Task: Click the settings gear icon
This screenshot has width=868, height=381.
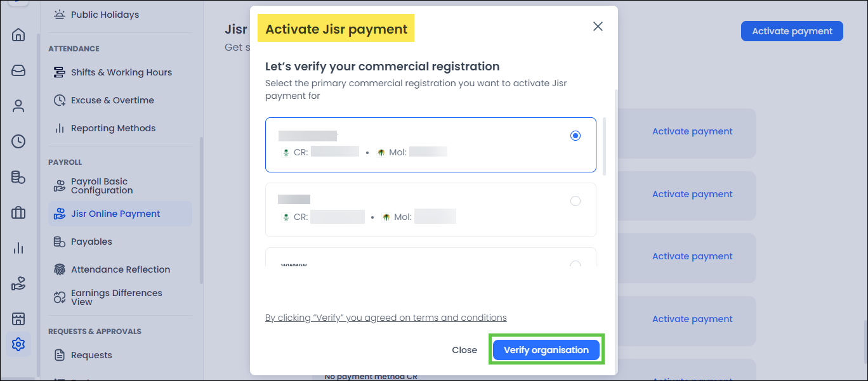Action: [x=18, y=344]
